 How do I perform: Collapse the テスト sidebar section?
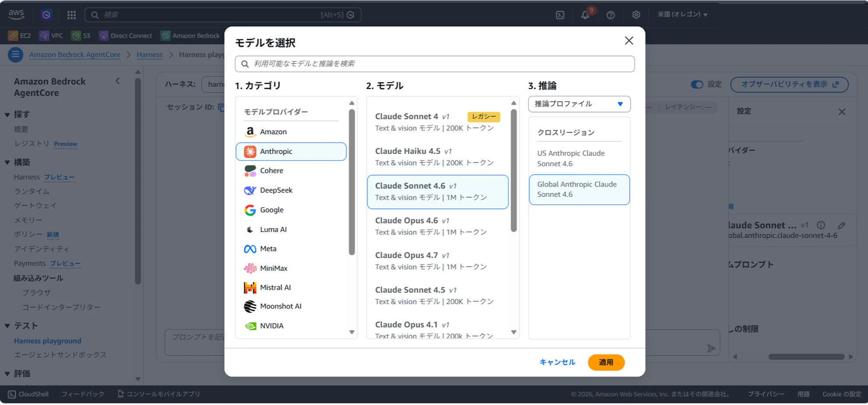[7, 326]
